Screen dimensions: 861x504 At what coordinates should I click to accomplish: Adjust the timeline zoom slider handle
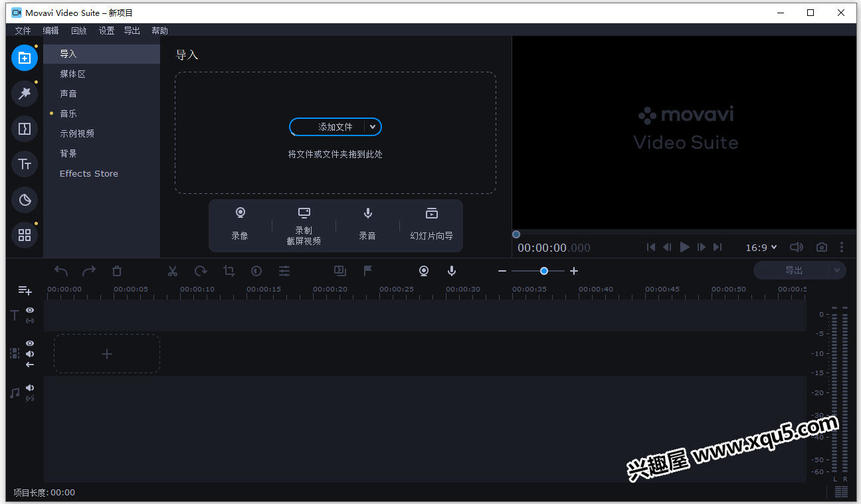(x=544, y=271)
